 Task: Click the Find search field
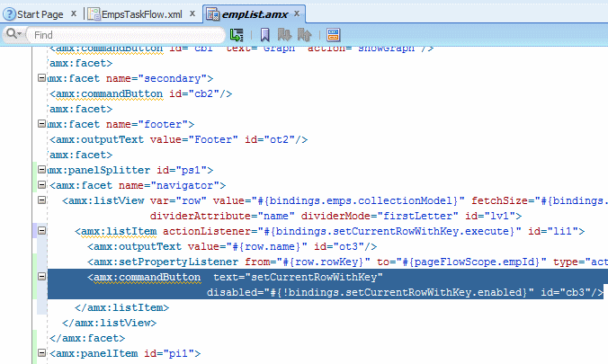pyautogui.click(x=126, y=35)
